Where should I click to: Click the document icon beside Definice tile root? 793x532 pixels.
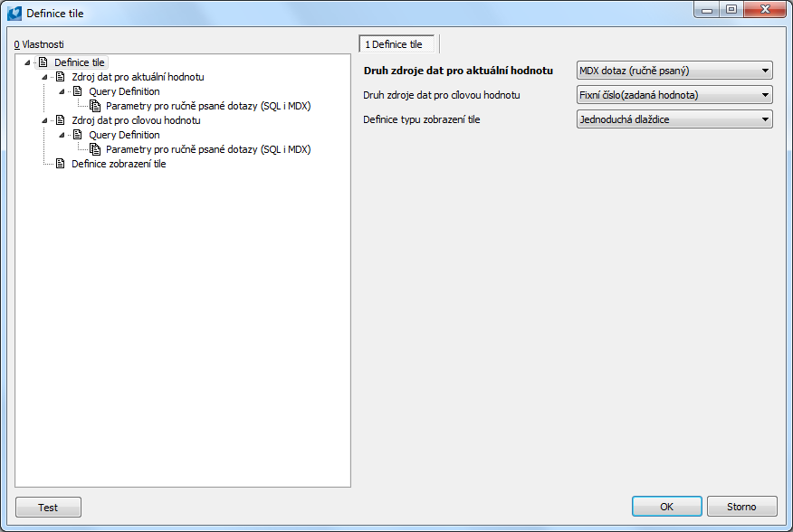click(43, 62)
